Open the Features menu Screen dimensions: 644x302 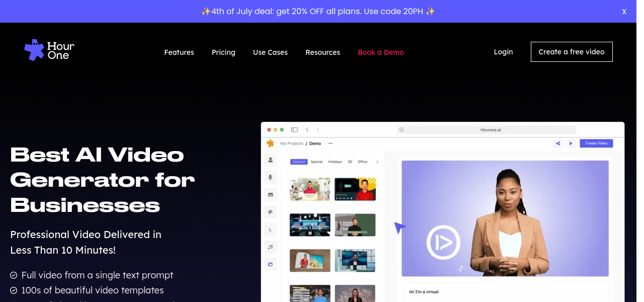(x=179, y=52)
